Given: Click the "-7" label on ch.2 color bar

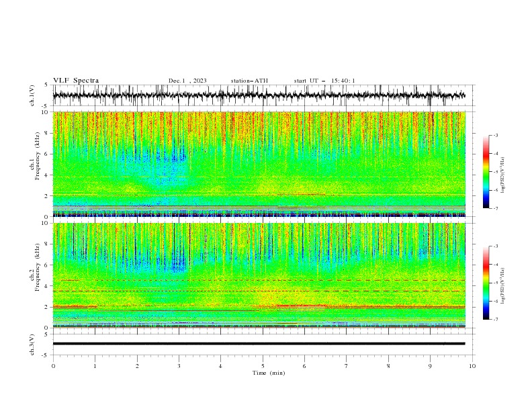Looking at the screenshot, I should (x=495, y=320).
